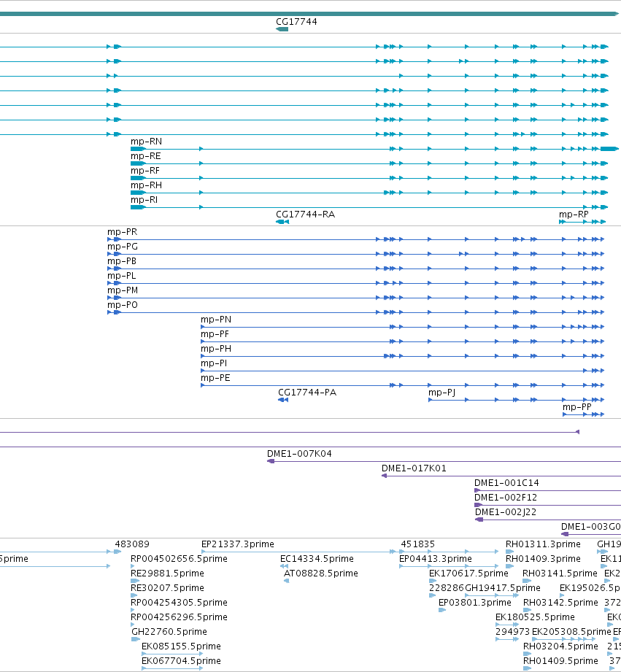Click the DME1-007K04 clone arrowhead glyph
621x672 pixels.
coord(271,461)
